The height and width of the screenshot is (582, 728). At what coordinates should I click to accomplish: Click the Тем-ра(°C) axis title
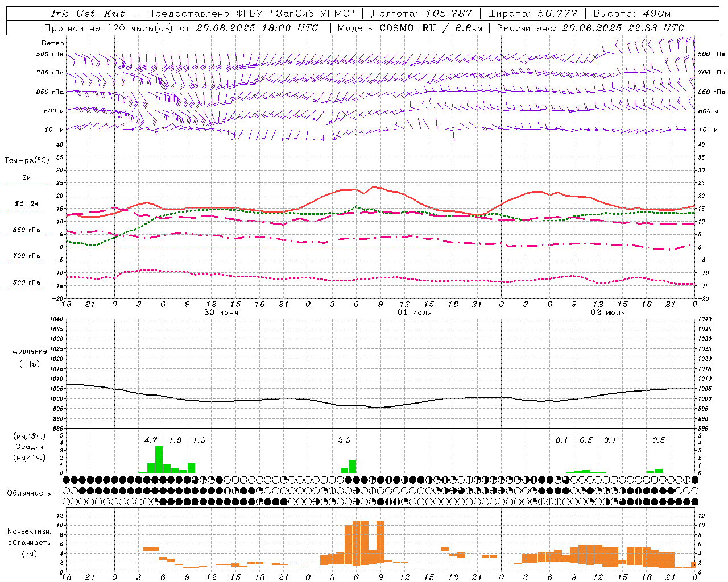point(27,161)
